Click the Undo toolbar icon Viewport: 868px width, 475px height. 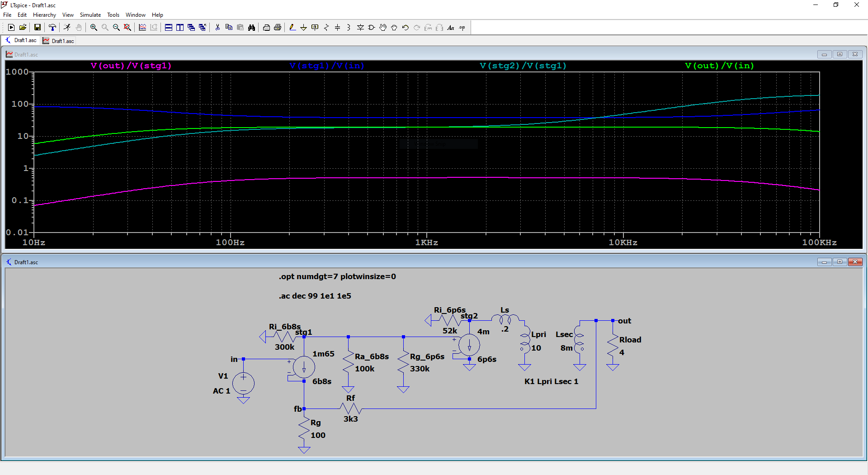(406, 28)
